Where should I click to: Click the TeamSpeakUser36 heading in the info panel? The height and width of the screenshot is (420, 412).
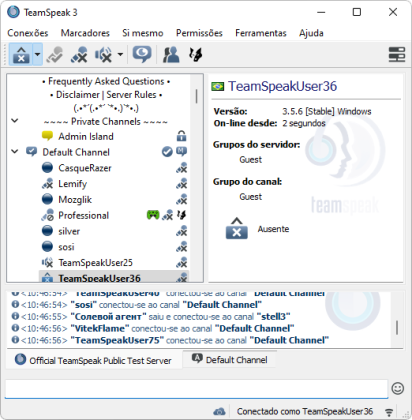(282, 86)
